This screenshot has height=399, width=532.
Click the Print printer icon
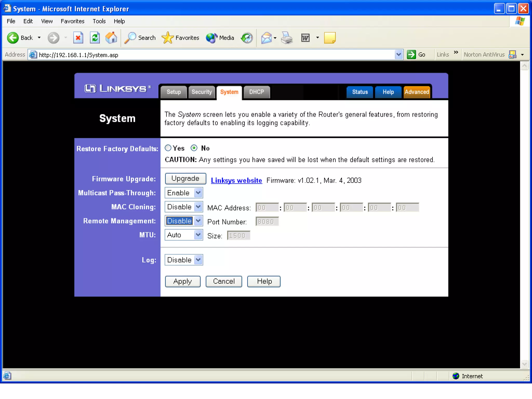click(x=287, y=38)
